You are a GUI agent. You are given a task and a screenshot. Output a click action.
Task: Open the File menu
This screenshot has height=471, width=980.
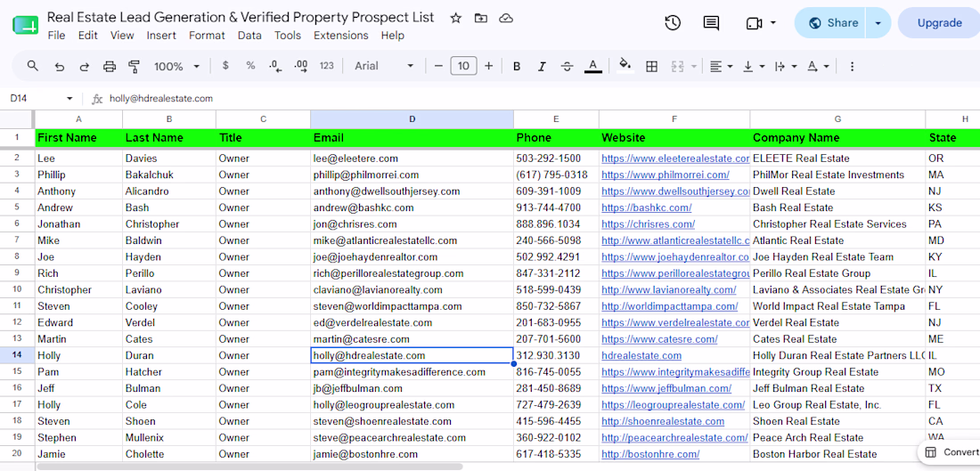click(56, 36)
